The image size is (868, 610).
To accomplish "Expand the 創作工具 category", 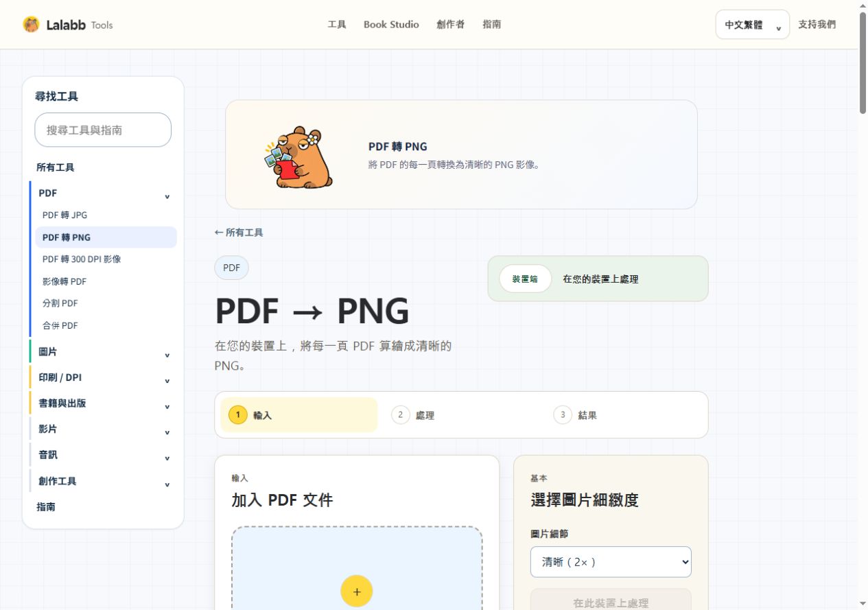I will coord(103,481).
